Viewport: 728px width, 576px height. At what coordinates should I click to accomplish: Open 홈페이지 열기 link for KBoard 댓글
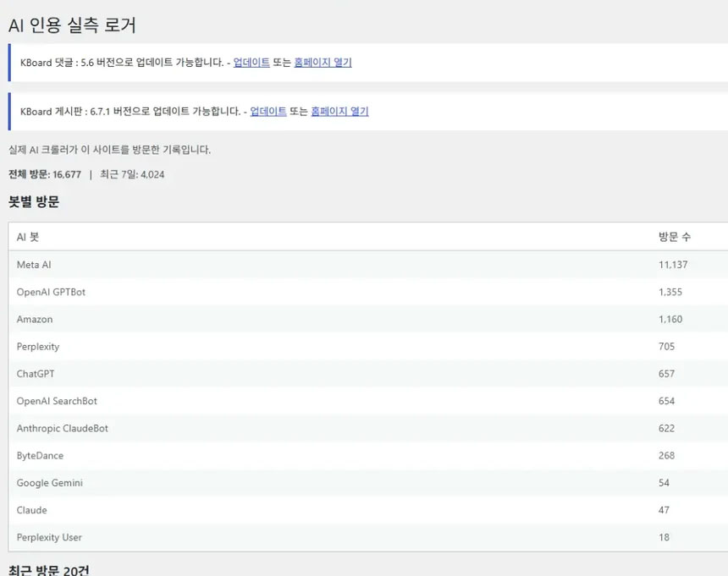tap(323, 62)
